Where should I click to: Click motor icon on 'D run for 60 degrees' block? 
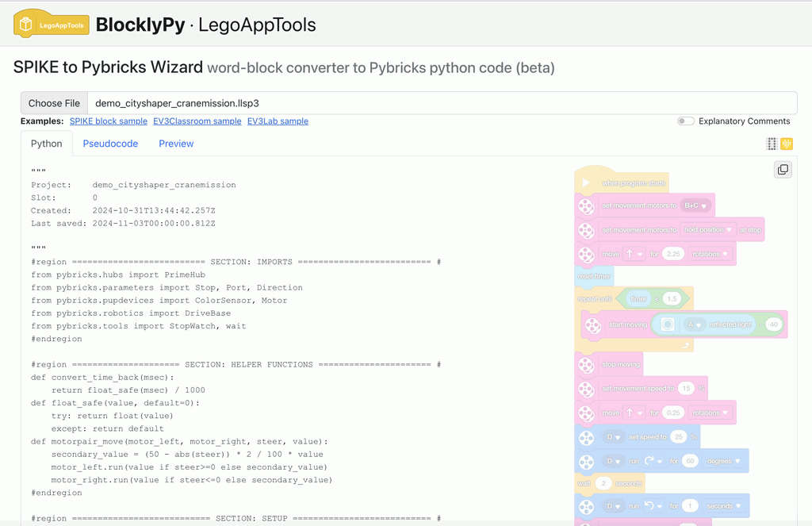(x=586, y=461)
